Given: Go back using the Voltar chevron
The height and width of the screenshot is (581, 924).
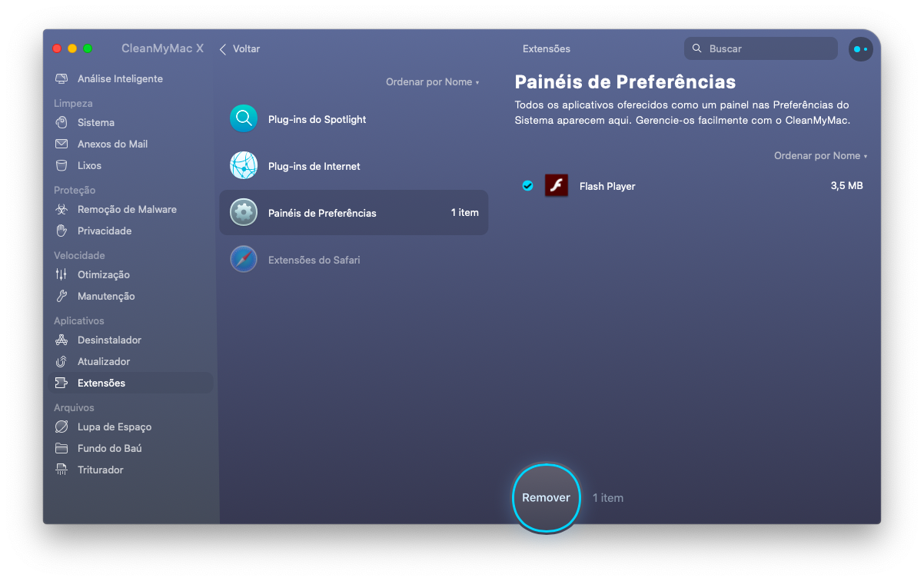Looking at the screenshot, I should [x=223, y=48].
